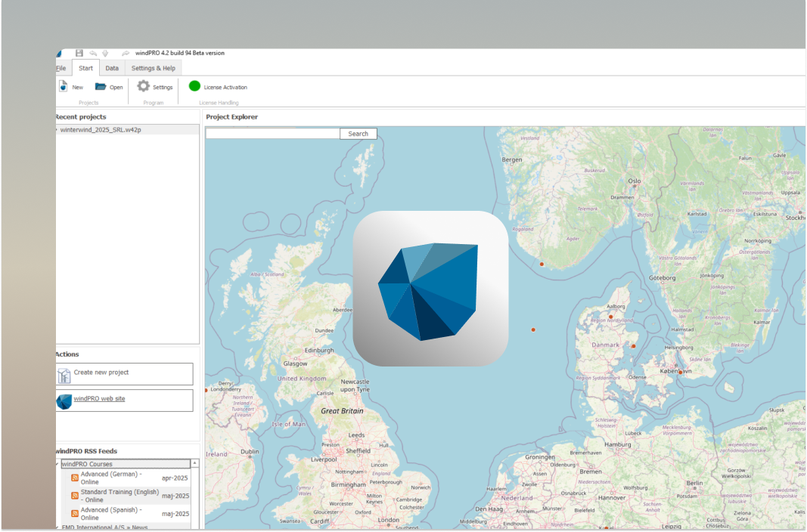Click the RSS icon beside Standard Training (English)
This screenshot has height=532, width=807.
pyautogui.click(x=74, y=495)
